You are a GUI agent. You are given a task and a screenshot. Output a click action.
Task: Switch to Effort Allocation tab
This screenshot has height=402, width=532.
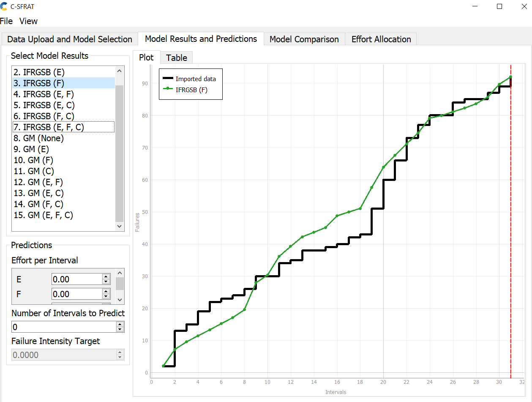point(381,39)
